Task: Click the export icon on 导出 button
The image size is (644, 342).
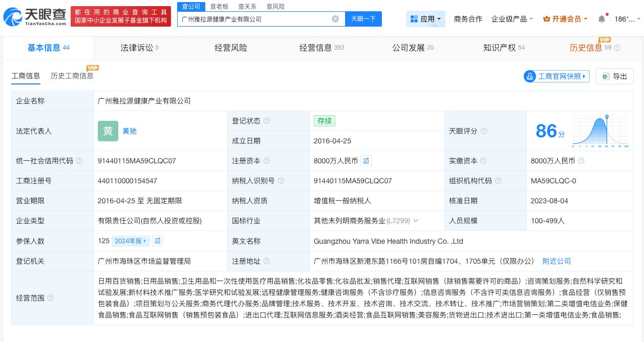Action: click(607, 76)
